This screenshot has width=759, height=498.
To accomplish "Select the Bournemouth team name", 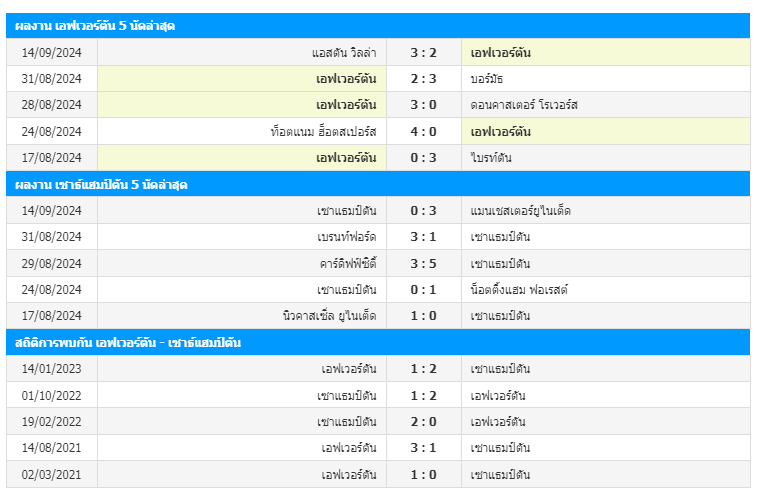I will [x=486, y=78].
